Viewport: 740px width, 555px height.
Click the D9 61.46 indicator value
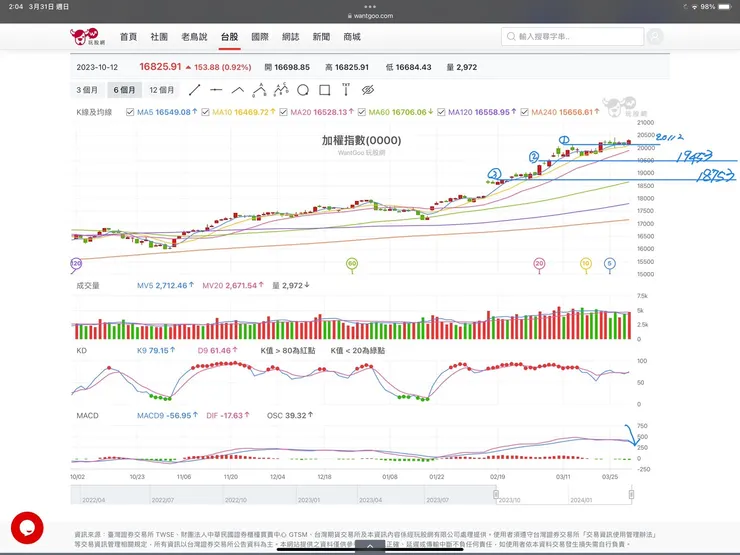point(218,351)
